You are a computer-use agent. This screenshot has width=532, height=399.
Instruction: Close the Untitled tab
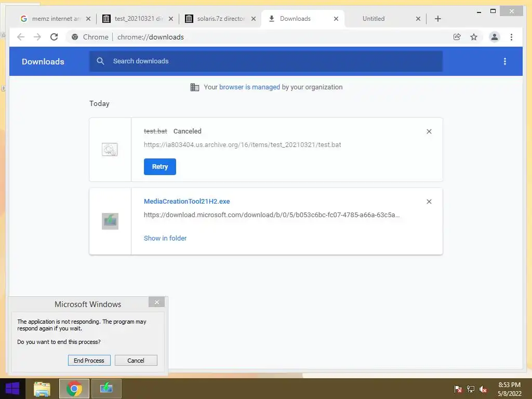click(418, 19)
